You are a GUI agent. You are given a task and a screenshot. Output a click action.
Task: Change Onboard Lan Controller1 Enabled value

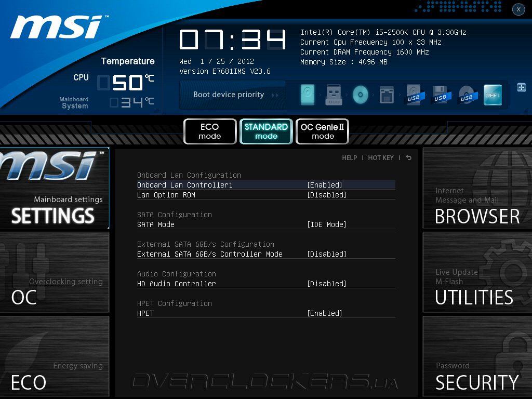point(324,185)
